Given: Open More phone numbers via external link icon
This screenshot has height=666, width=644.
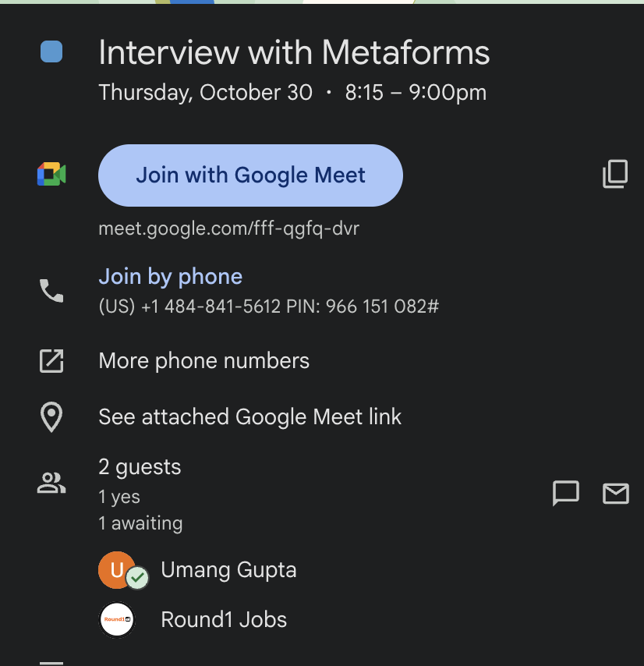Looking at the screenshot, I should click(x=50, y=361).
